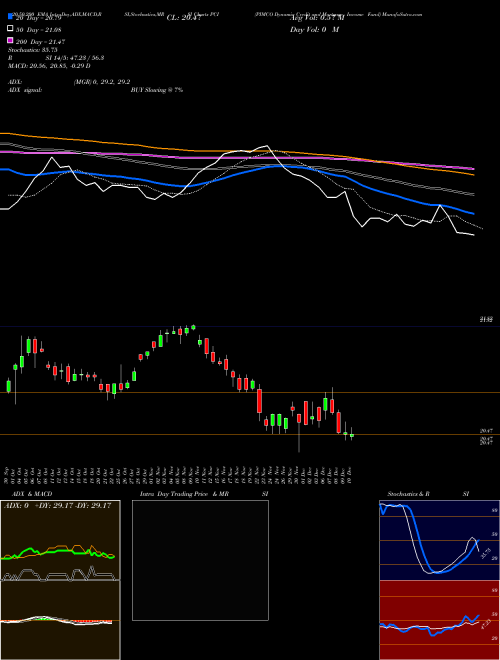Image resolution: width=500 pixels, height=660 pixels.
Task: Click the 'MACD: 20.56, 20.85, -0.29 D' line
Action: (49, 66)
